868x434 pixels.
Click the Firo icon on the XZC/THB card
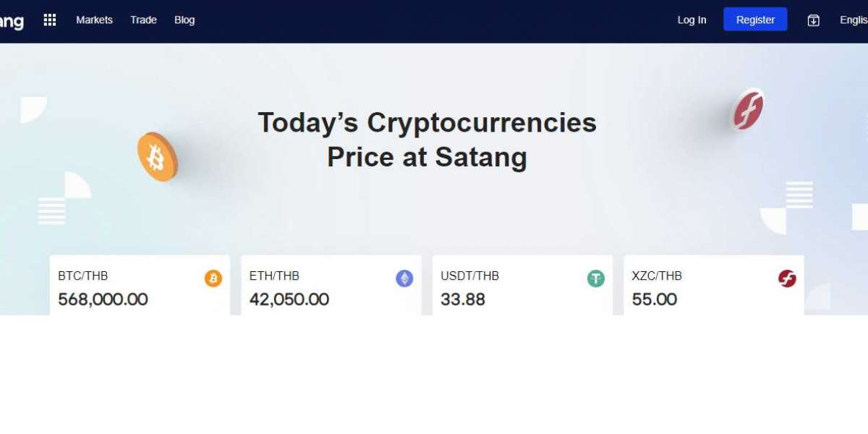[787, 278]
